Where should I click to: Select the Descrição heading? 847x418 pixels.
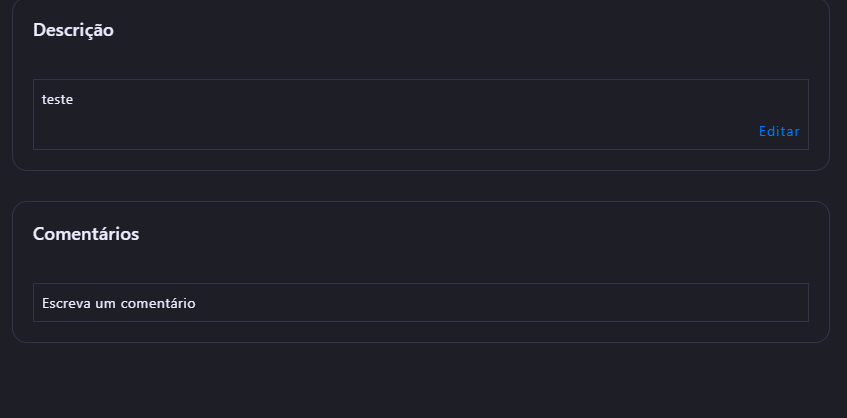(x=73, y=30)
